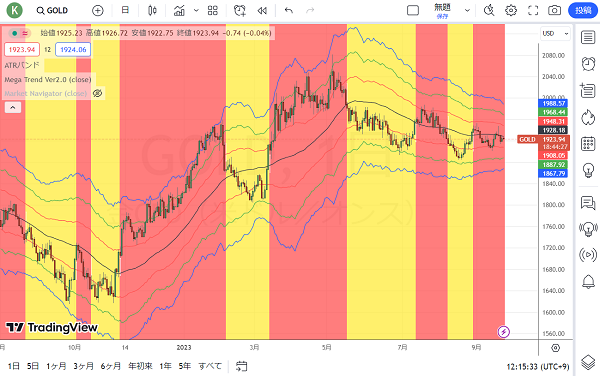This screenshot has height=376, width=600.
Task: Open the USD currency dropdown
Action: (555, 34)
